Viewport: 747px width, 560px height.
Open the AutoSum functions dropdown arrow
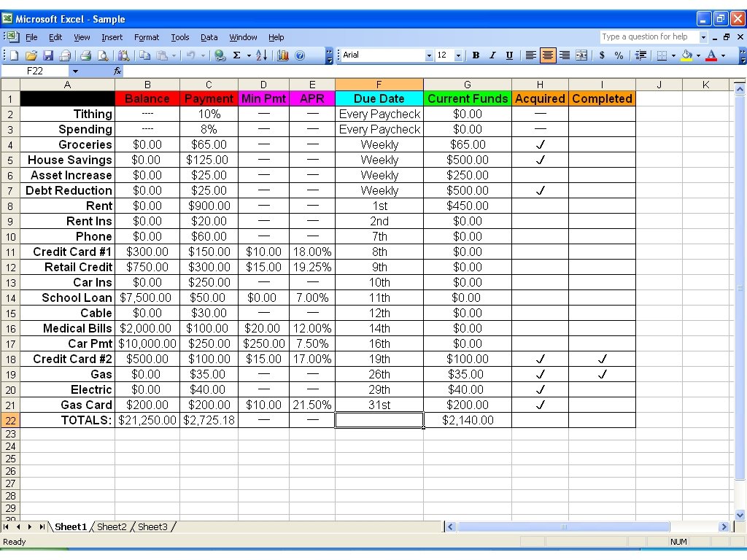(x=249, y=55)
